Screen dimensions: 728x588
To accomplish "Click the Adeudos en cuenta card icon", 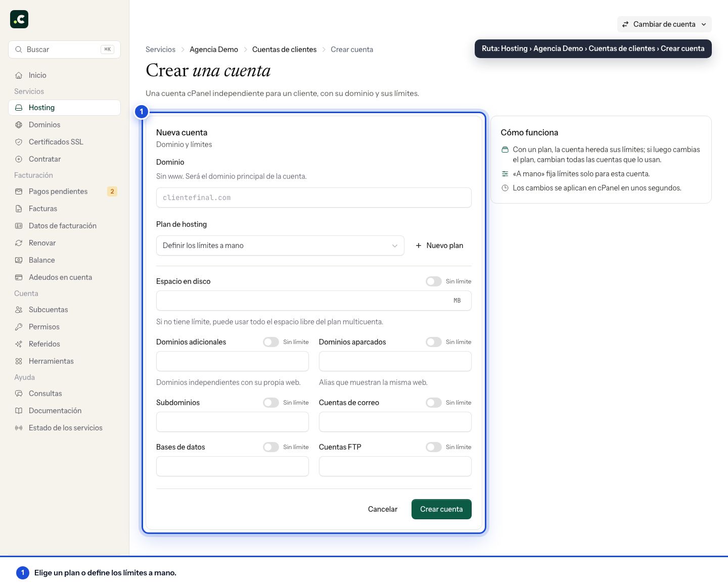I will (19, 277).
